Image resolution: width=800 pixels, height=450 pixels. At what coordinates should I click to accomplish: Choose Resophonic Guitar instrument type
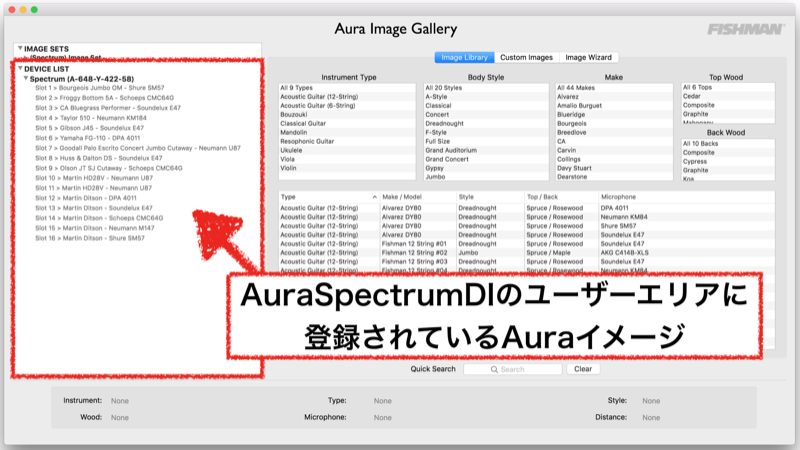point(347,141)
